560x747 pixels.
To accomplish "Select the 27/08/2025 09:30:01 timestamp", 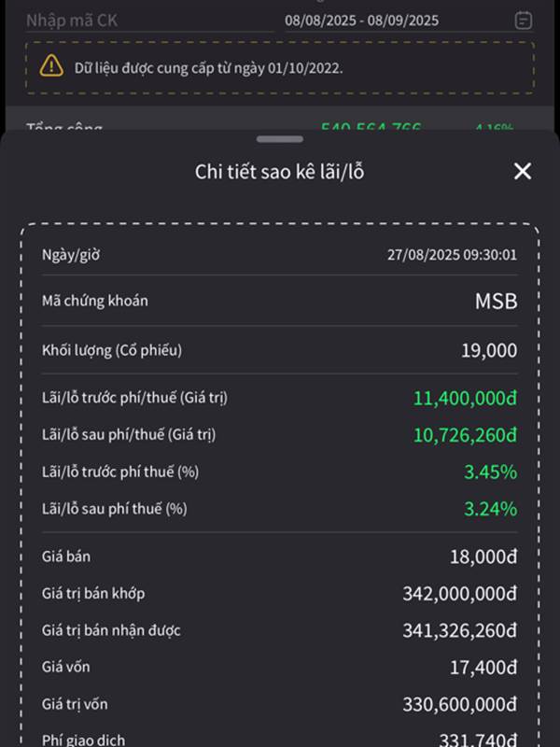I will pos(452,255).
